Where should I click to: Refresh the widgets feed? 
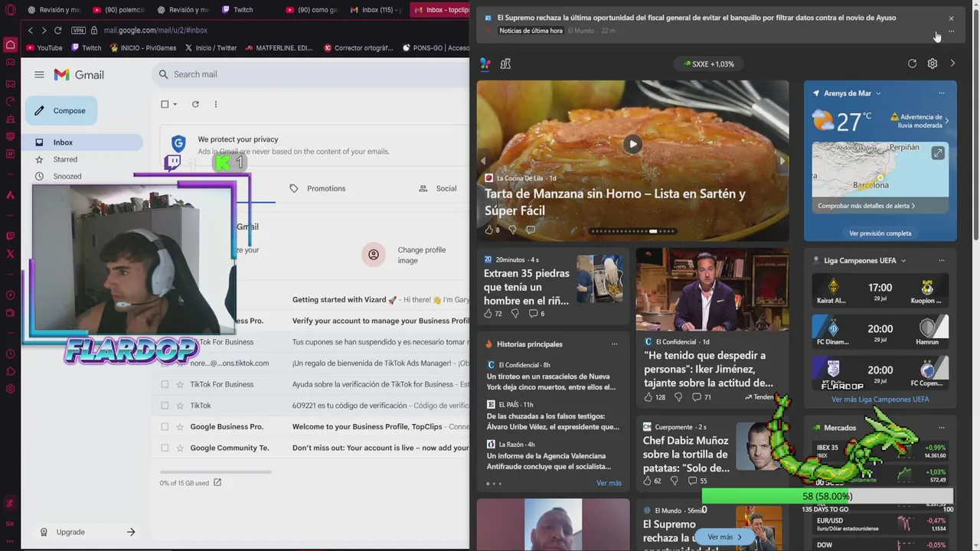click(912, 64)
